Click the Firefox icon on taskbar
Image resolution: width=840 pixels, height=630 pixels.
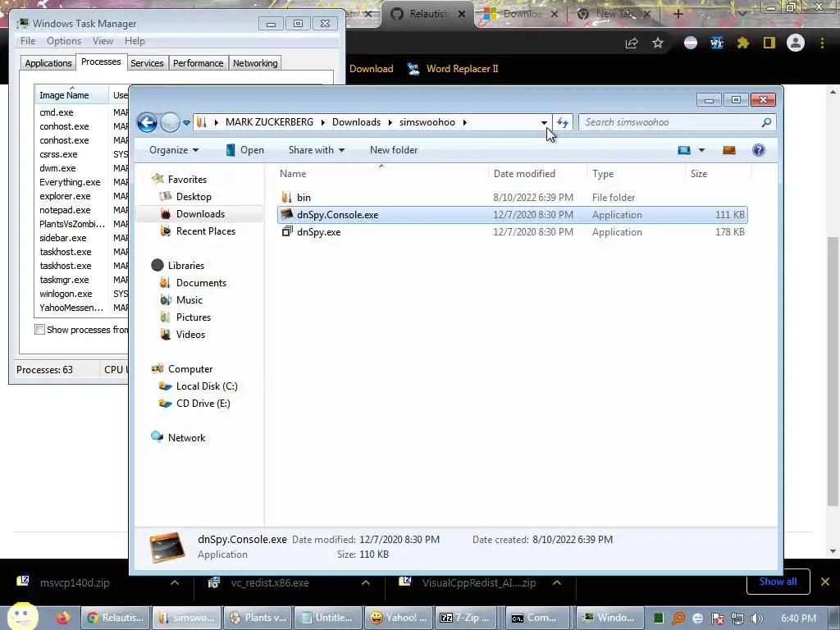(63, 618)
